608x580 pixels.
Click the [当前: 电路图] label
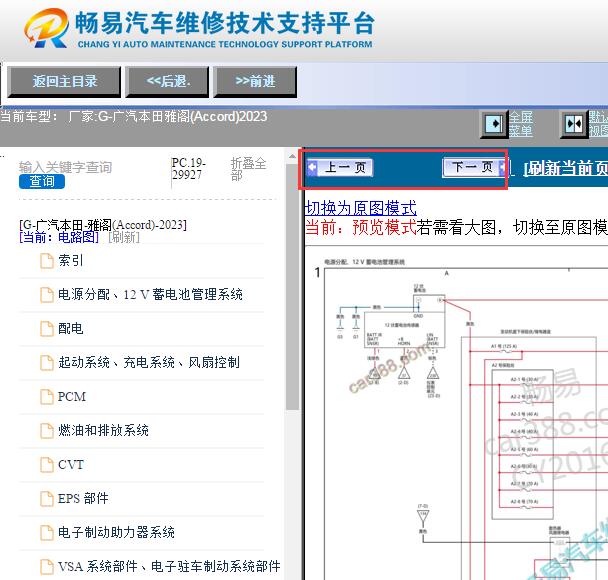(59, 237)
